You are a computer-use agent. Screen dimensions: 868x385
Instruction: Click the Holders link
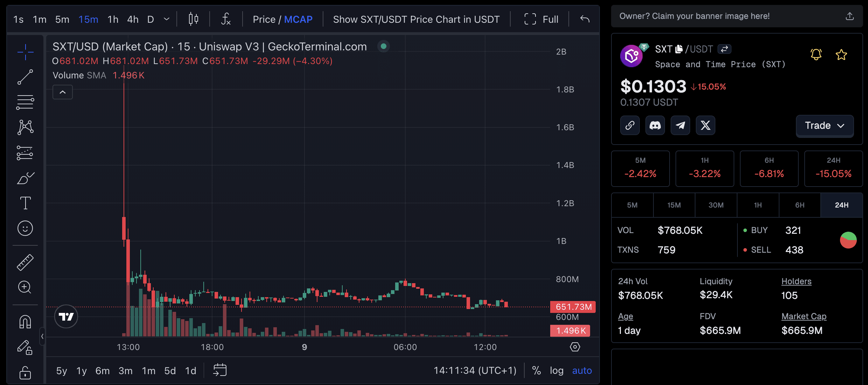tap(796, 281)
